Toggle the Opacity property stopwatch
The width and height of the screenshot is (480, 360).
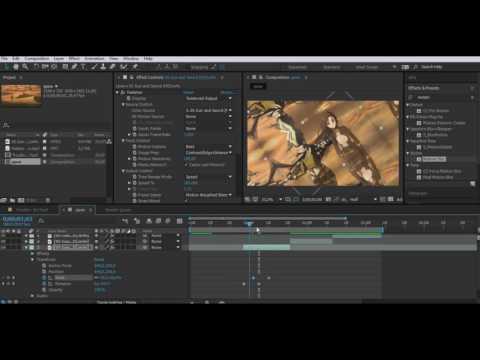[x=44, y=290]
